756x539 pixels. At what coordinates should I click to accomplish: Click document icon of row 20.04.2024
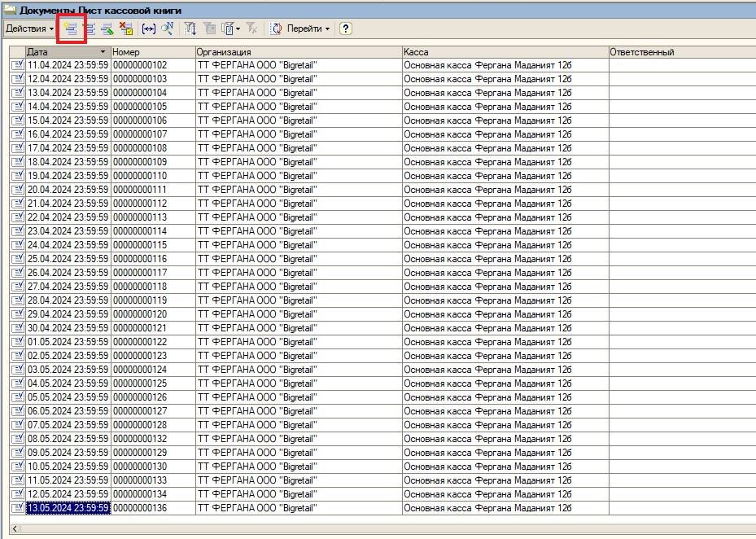[17, 190]
